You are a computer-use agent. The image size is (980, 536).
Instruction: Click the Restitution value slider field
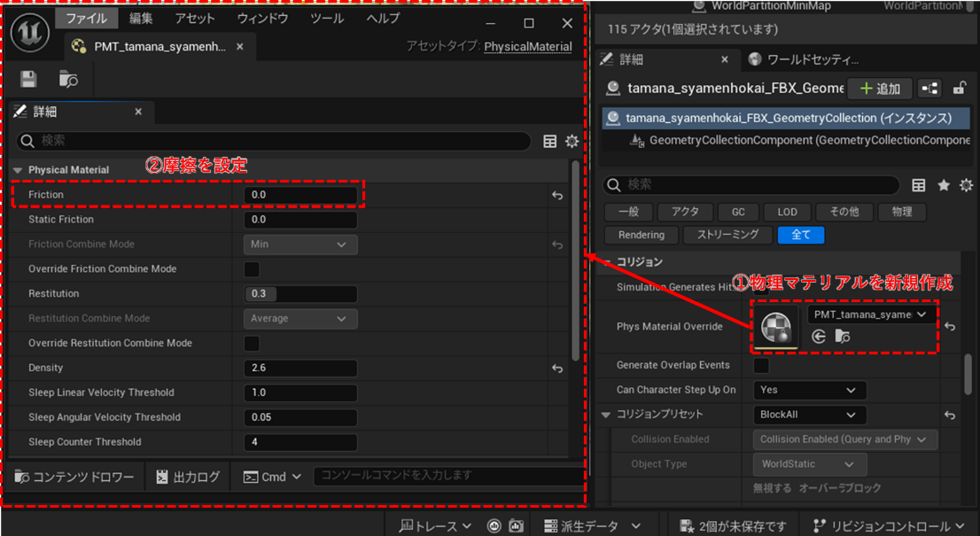coord(300,294)
